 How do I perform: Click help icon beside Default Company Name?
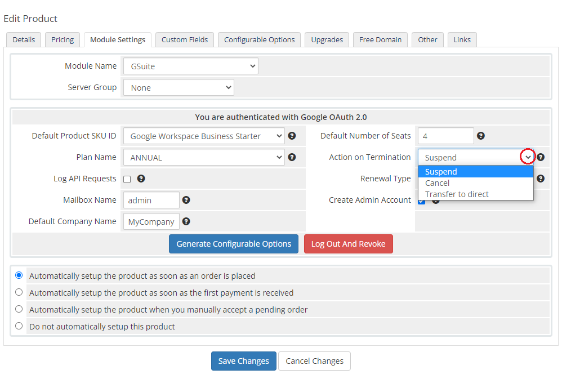tap(186, 221)
